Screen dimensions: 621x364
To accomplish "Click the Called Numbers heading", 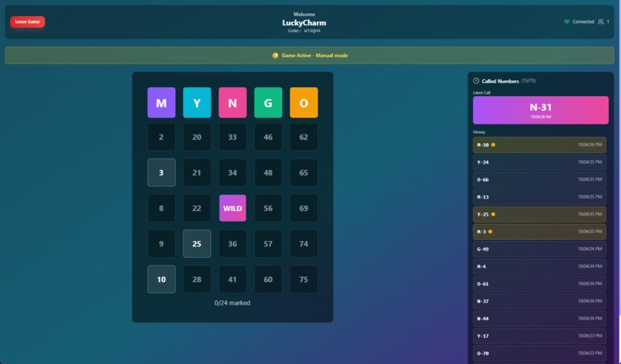I will click(500, 81).
